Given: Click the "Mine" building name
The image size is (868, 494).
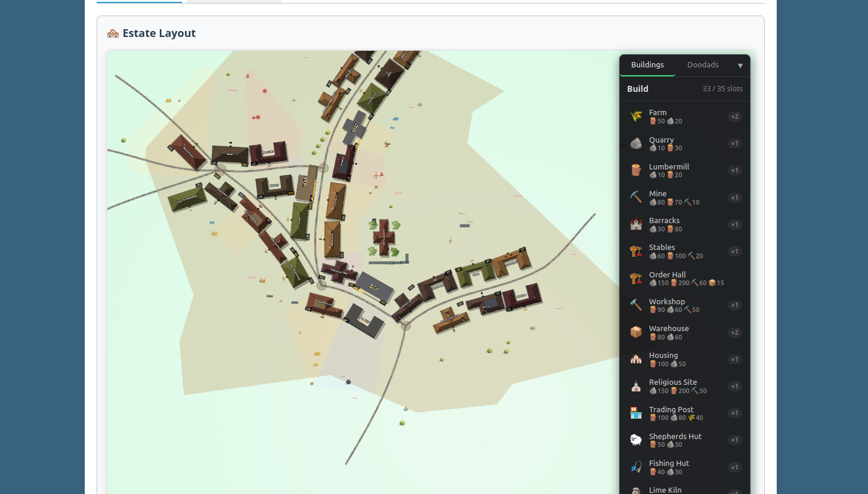Looking at the screenshot, I should point(657,193).
